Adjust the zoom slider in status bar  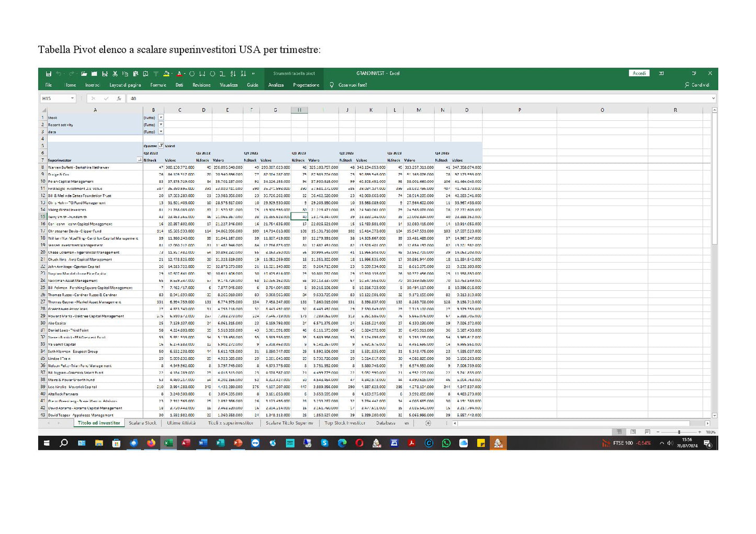pos(679,432)
